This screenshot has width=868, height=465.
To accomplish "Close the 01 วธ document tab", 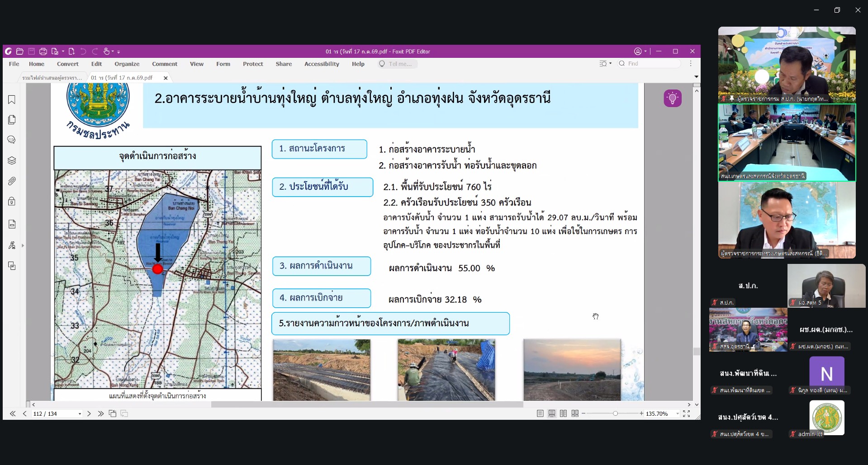I will [x=166, y=78].
